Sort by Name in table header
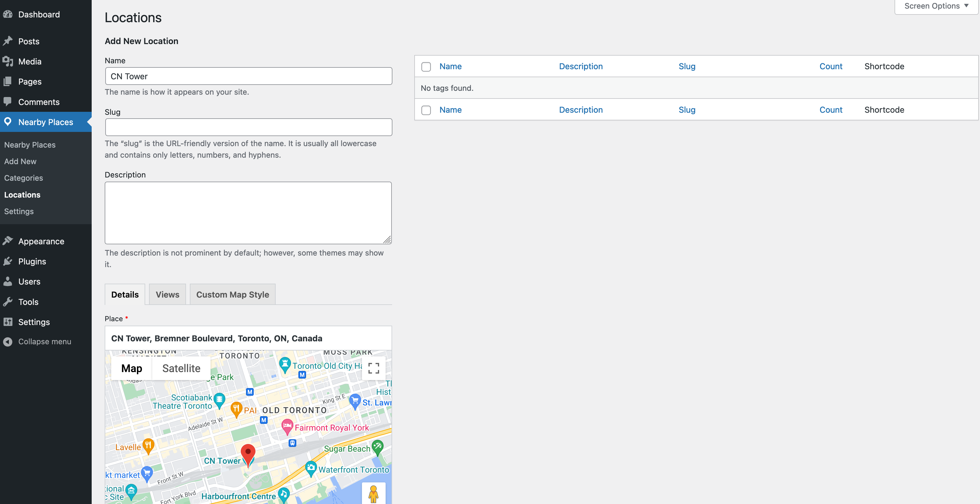 coord(450,66)
